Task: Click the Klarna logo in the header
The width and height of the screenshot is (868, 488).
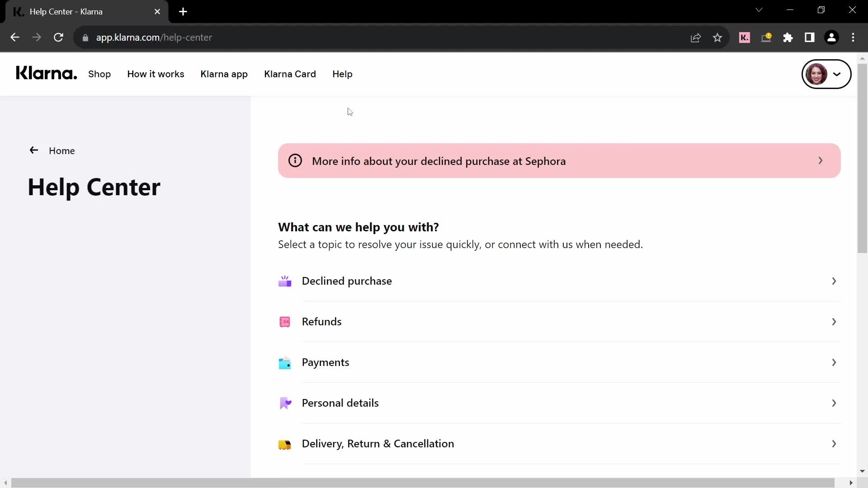Action: pos(47,73)
